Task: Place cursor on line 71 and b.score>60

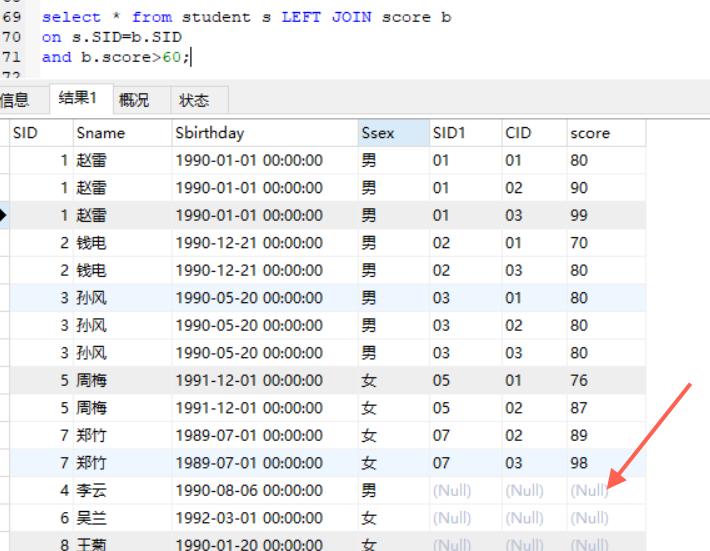Action: [x=116, y=57]
